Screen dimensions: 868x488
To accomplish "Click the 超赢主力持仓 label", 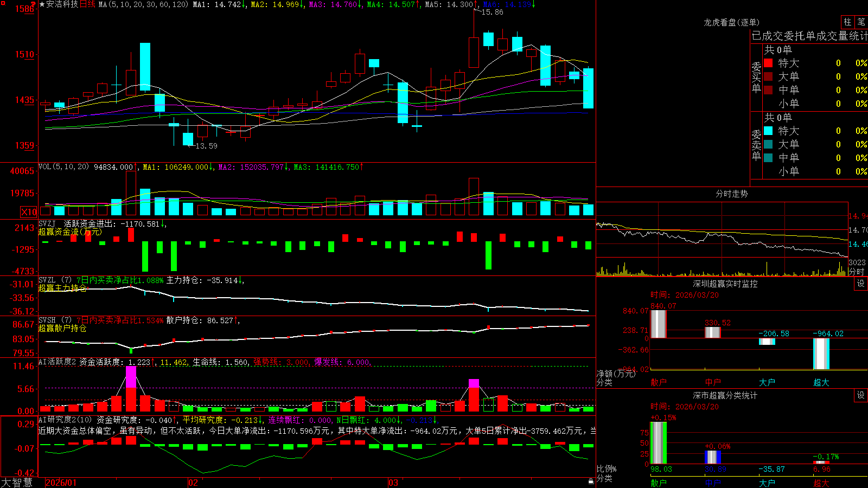I will pos(62,288).
